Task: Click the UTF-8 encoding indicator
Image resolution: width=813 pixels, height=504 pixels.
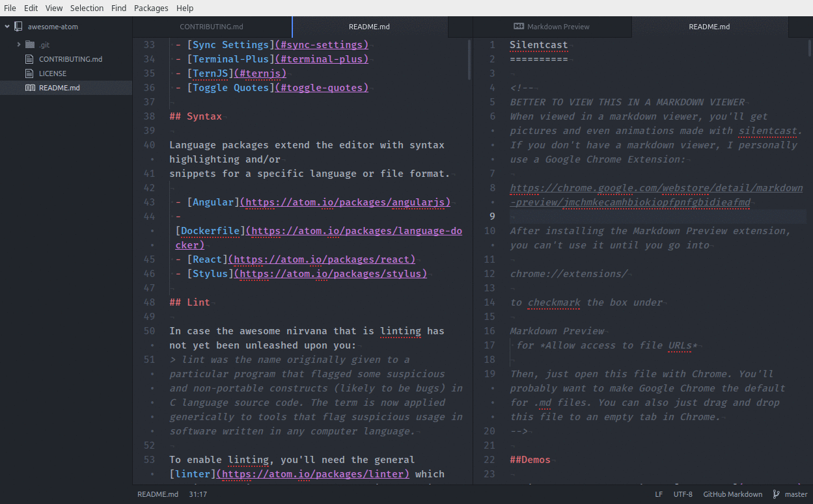Action: (683, 494)
